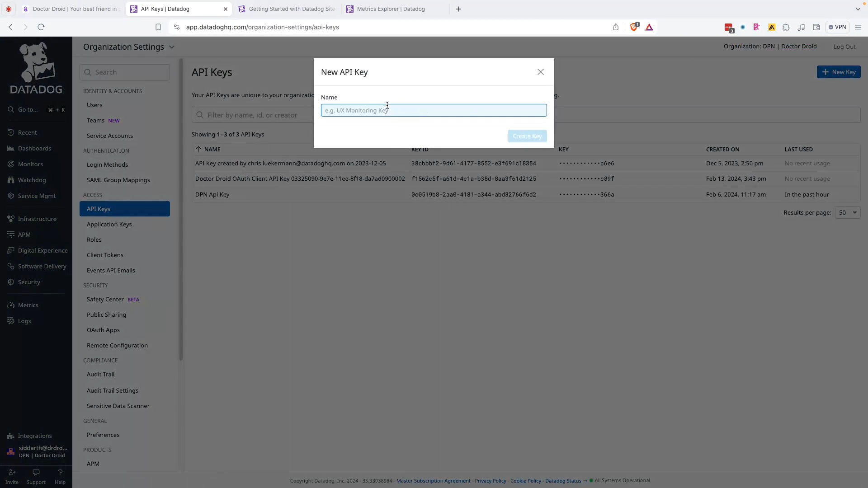The image size is (868, 488).
Task: Click the API key Name input field
Action: click(434, 110)
